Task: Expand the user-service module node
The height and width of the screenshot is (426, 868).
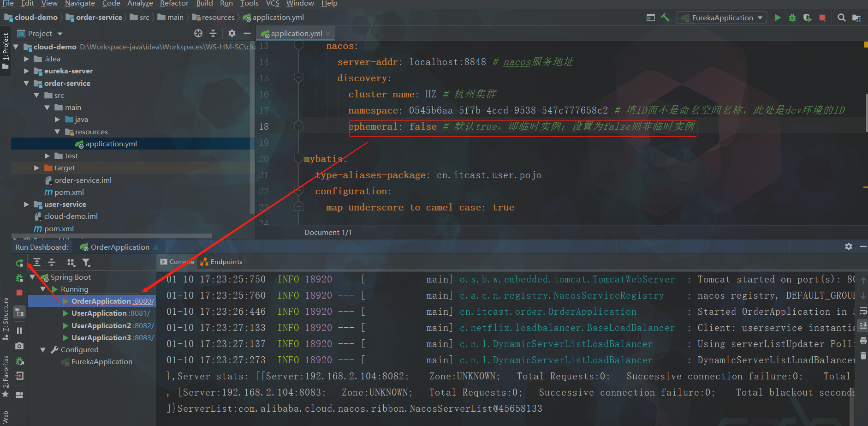Action: click(26, 204)
